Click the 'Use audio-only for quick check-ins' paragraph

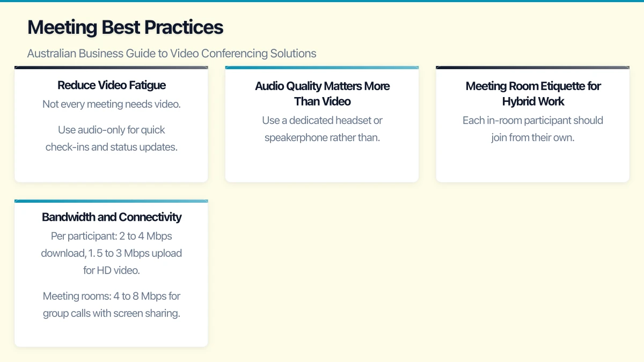click(112, 138)
